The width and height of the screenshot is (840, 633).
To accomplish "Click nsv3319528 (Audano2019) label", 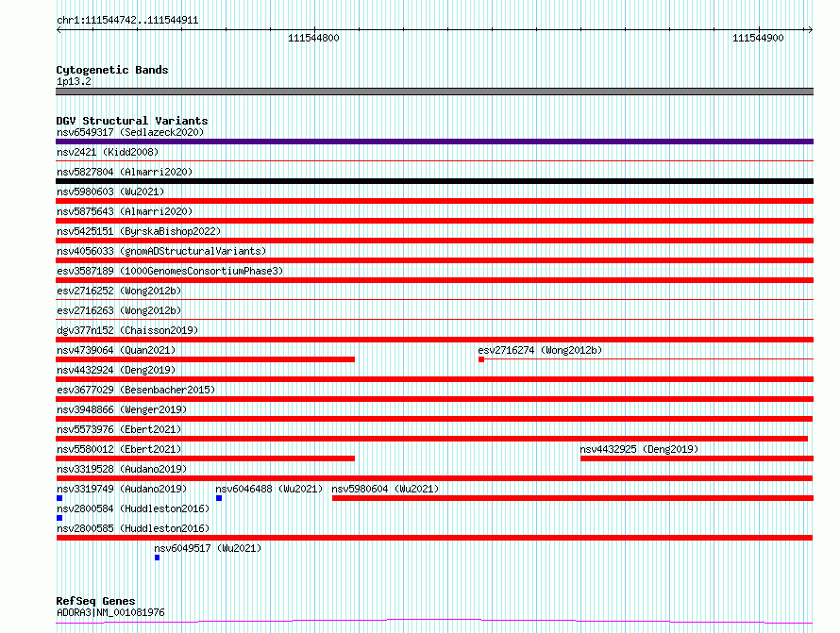I will [122, 469].
